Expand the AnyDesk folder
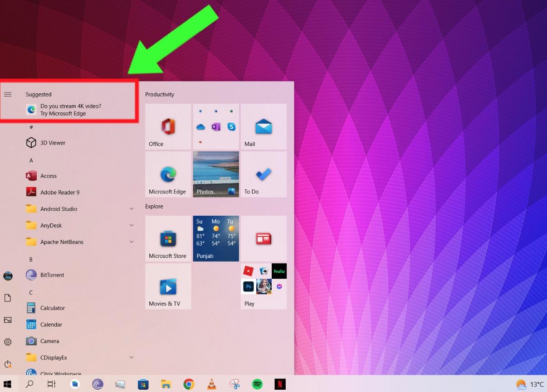547x392 pixels. [x=79, y=225]
